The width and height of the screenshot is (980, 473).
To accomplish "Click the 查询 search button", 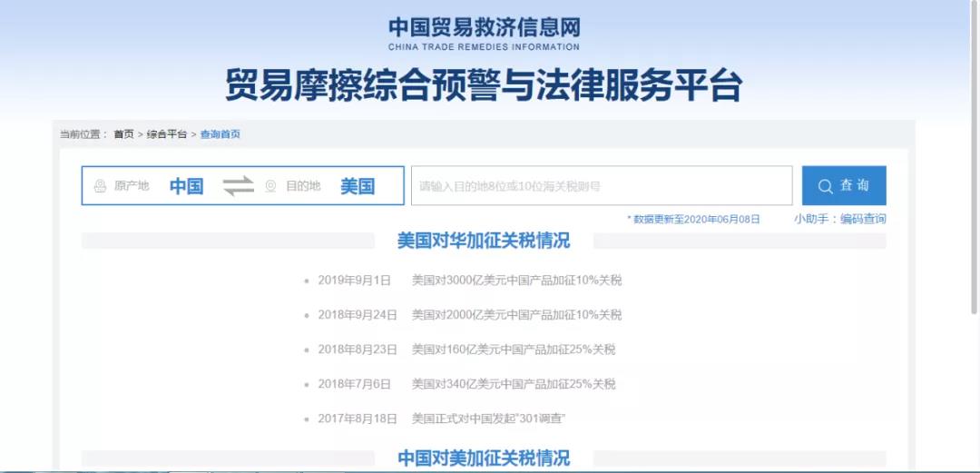I will (x=844, y=185).
